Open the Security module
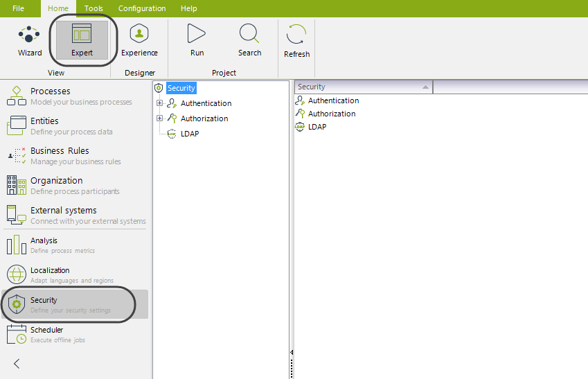 coord(75,304)
